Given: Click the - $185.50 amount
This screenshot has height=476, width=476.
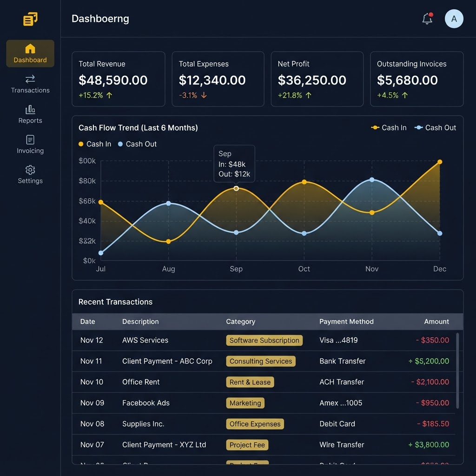Looking at the screenshot, I should (433, 424).
